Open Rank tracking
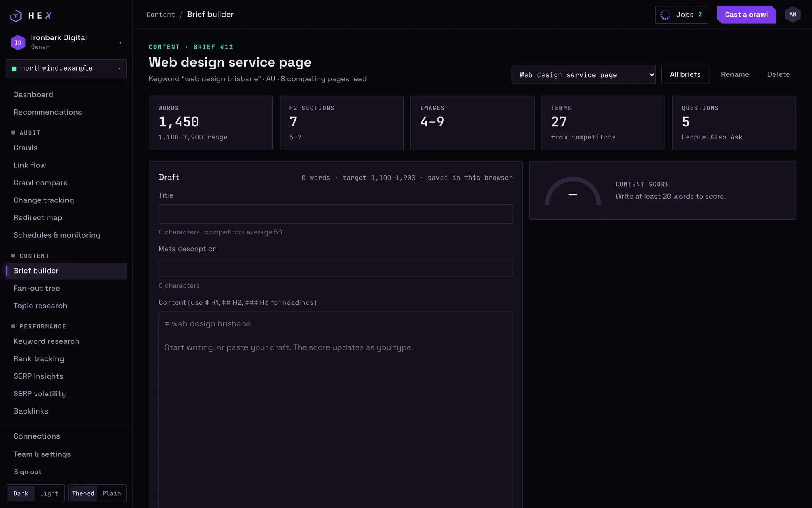This screenshot has width=812, height=508. click(x=66, y=359)
